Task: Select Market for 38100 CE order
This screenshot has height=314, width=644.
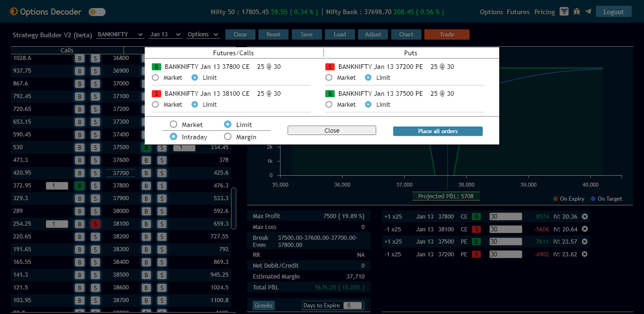Action: [156, 104]
